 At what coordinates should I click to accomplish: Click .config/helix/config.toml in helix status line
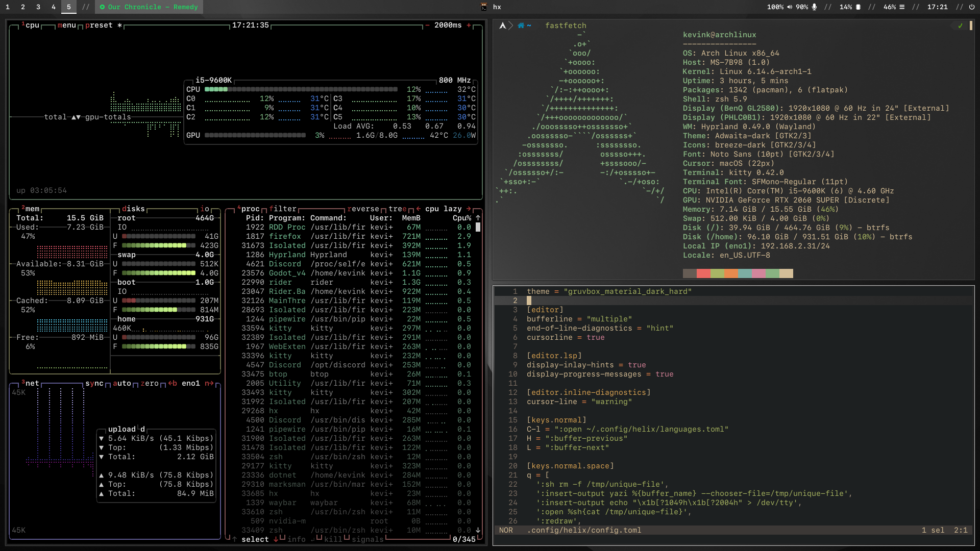[x=584, y=530]
